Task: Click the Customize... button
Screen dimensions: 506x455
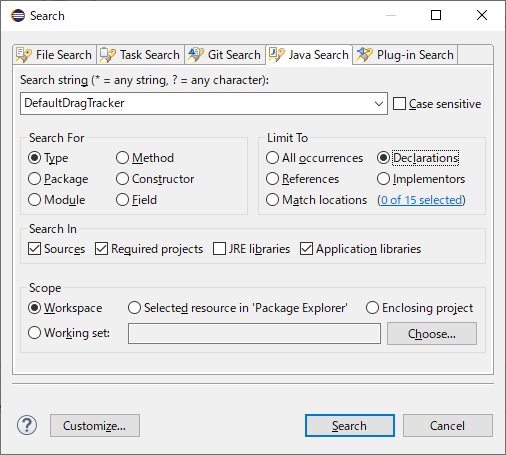Action: (95, 426)
